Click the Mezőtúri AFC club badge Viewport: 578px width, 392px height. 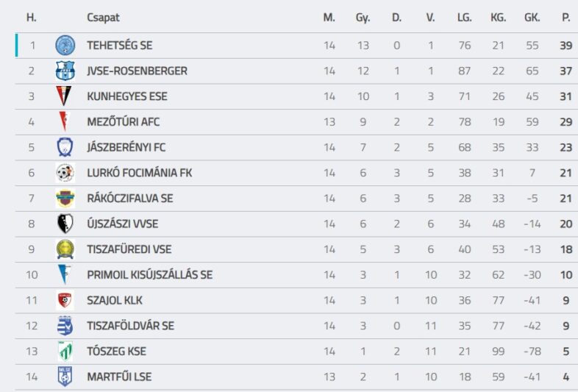click(65, 122)
